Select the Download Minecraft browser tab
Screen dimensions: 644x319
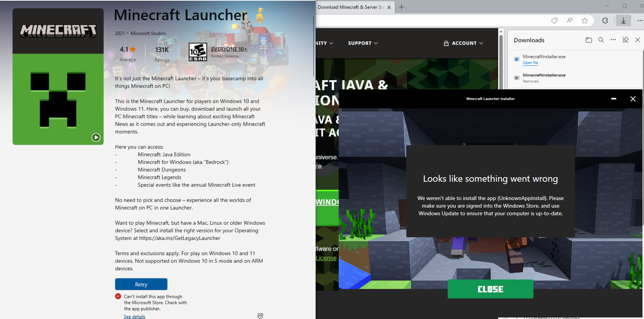[x=350, y=7]
